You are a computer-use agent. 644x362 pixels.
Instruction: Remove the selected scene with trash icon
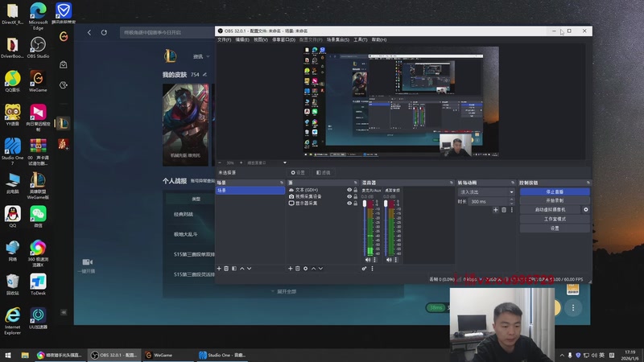[226, 269]
